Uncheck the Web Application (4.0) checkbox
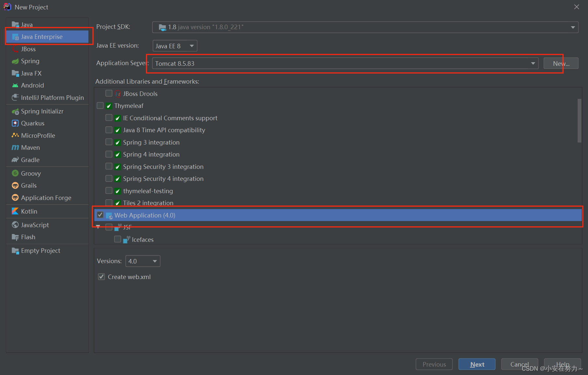This screenshot has width=588, height=375. coord(100,215)
